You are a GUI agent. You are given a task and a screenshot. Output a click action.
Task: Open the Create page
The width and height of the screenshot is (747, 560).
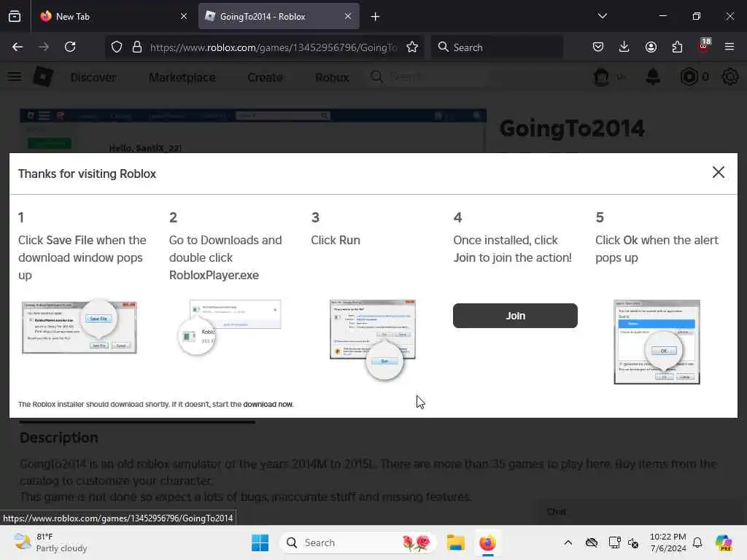click(x=265, y=77)
